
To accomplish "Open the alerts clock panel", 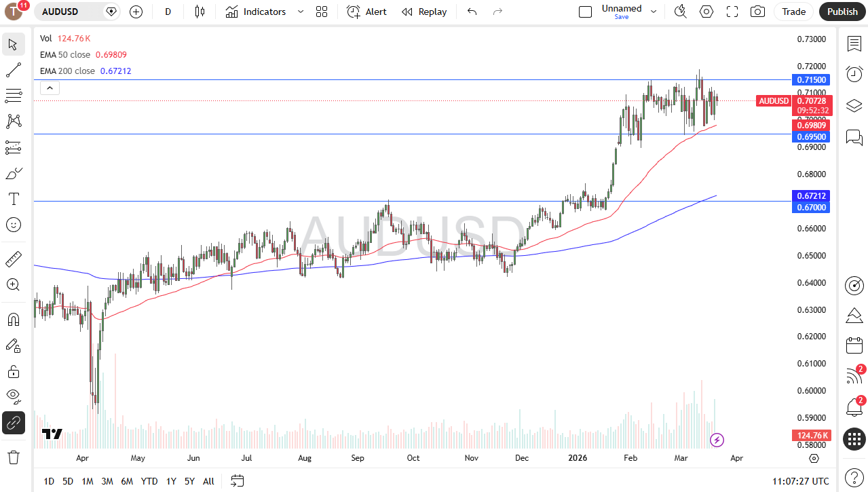I will point(854,75).
